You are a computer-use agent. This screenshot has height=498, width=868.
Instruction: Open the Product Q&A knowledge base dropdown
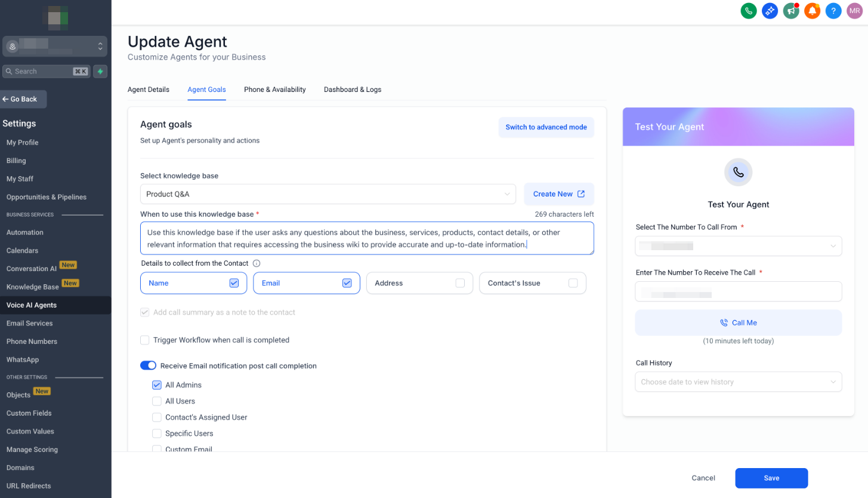click(328, 194)
